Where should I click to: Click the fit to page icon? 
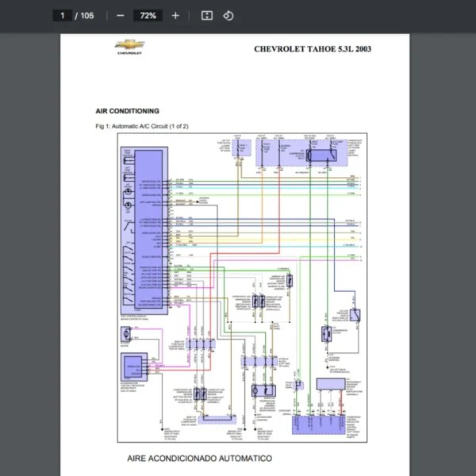[206, 15]
